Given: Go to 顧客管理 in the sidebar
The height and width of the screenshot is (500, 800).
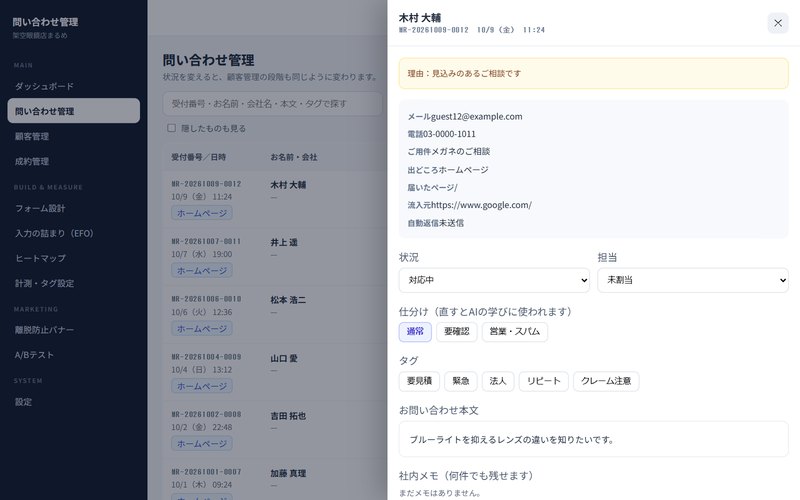Looking at the screenshot, I should [73, 136].
